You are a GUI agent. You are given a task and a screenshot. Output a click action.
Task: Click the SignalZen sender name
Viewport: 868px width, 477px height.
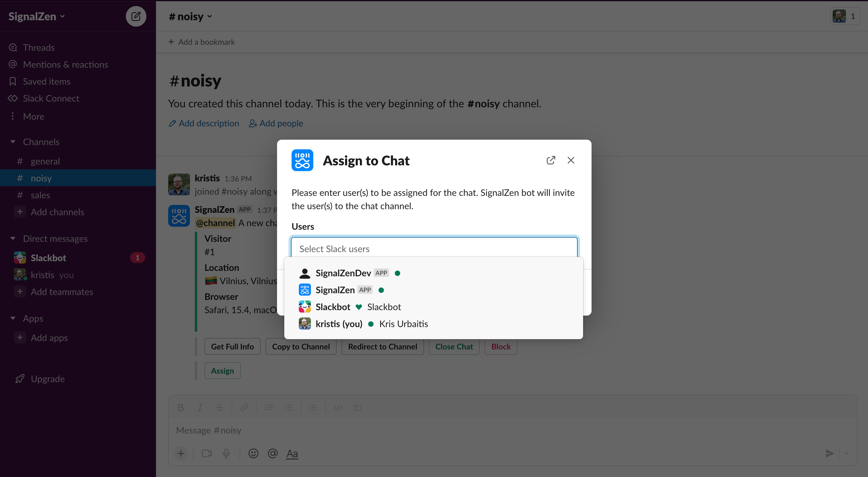pyautogui.click(x=214, y=209)
